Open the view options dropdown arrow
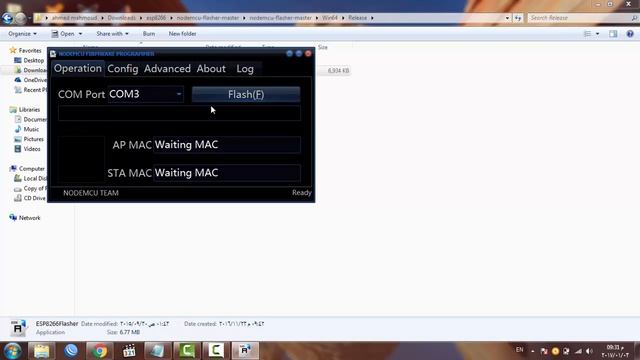 tap(598, 34)
